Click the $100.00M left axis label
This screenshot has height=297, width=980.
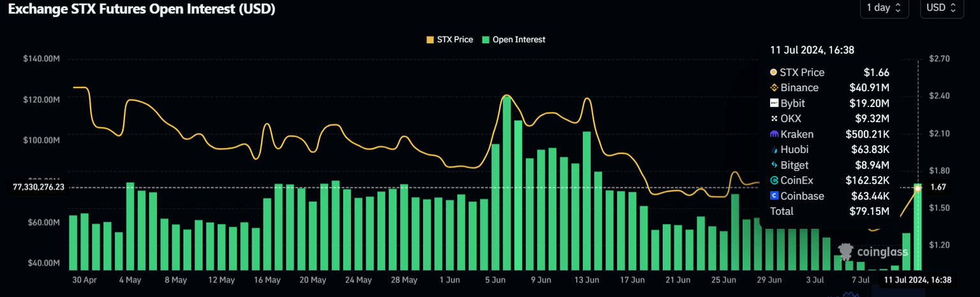tap(41, 140)
